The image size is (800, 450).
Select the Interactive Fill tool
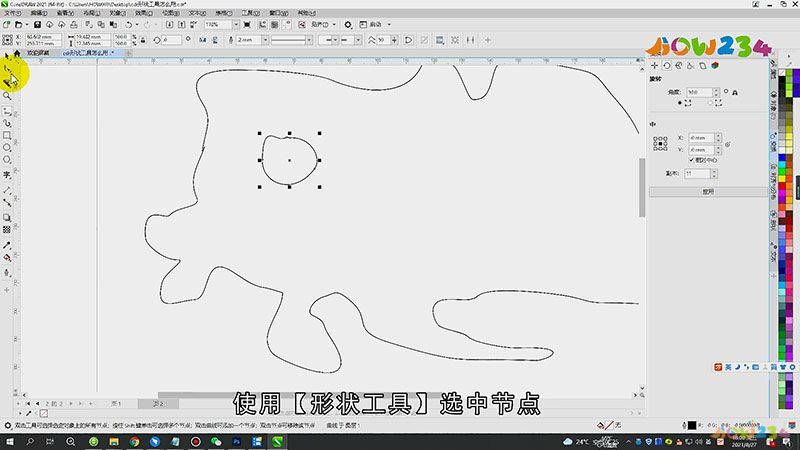(x=7, y=258)
